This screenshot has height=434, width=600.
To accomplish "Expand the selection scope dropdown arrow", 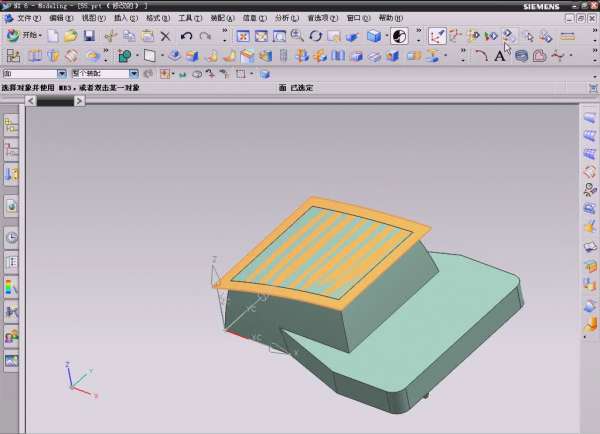I will coord(134,74).
